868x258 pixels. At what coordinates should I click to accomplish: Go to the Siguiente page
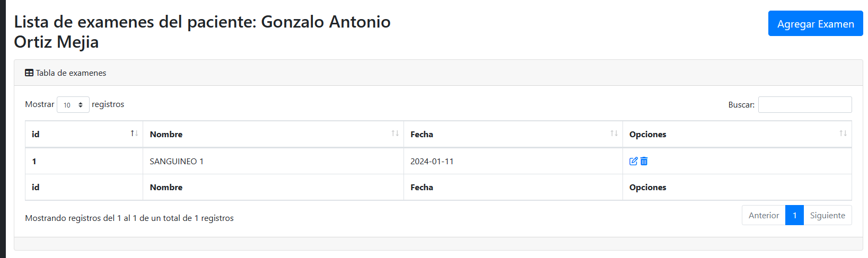pyautogui.click(x=828, y=215)
